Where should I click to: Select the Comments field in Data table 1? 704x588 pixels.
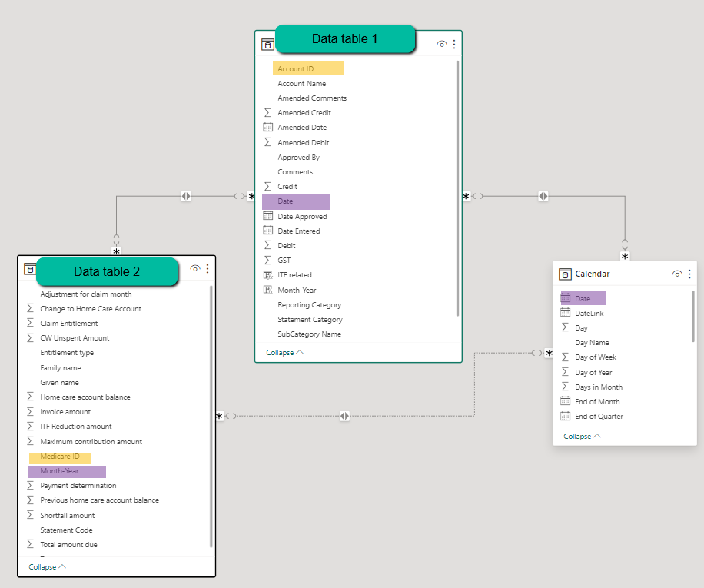pyautogui.click(x=295, y=172)
